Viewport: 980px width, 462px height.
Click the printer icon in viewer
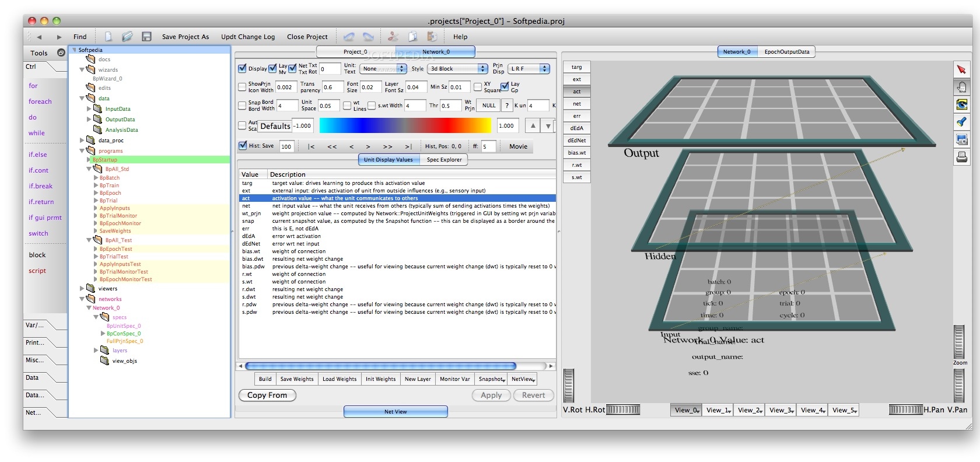coord(961,157)
